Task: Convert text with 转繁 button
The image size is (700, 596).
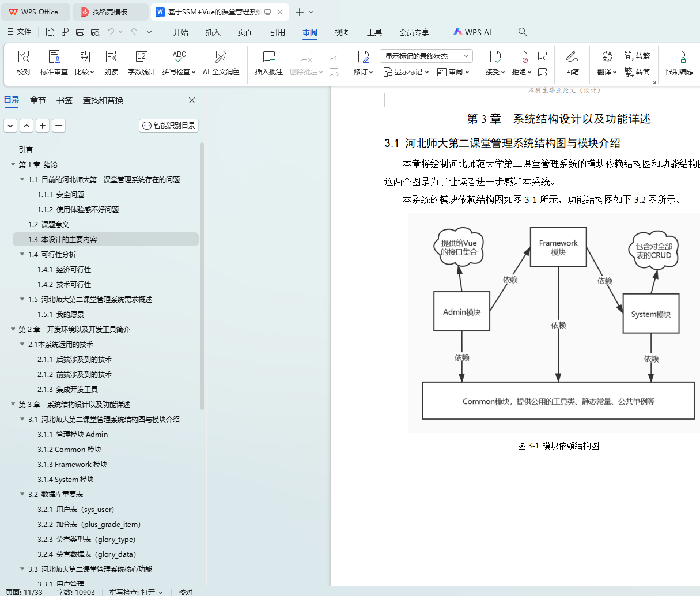Action: 637,56
